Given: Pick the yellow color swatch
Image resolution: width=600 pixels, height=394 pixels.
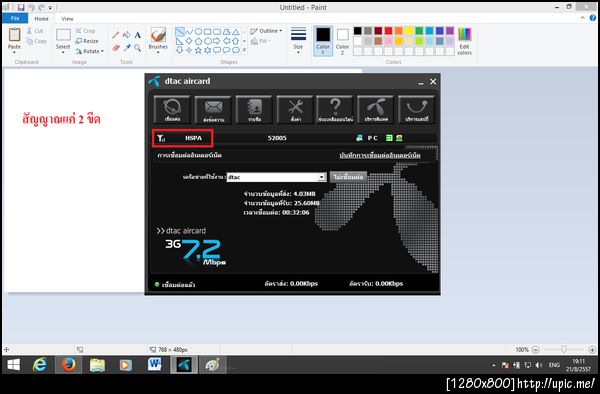Looking at the screenshot, I should click(409, 31).
